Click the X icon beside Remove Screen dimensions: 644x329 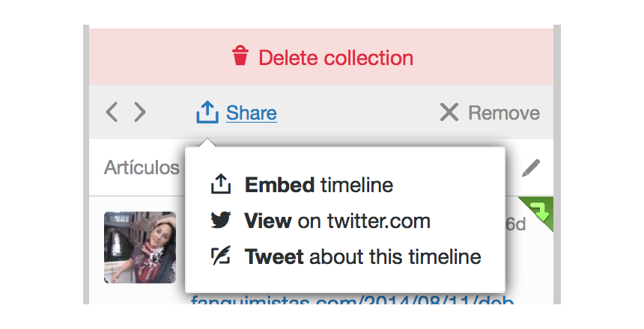pos(449,112)
